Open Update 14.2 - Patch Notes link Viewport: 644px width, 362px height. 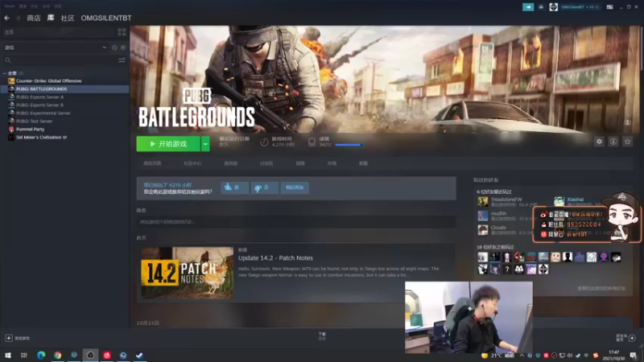[275, 258]
